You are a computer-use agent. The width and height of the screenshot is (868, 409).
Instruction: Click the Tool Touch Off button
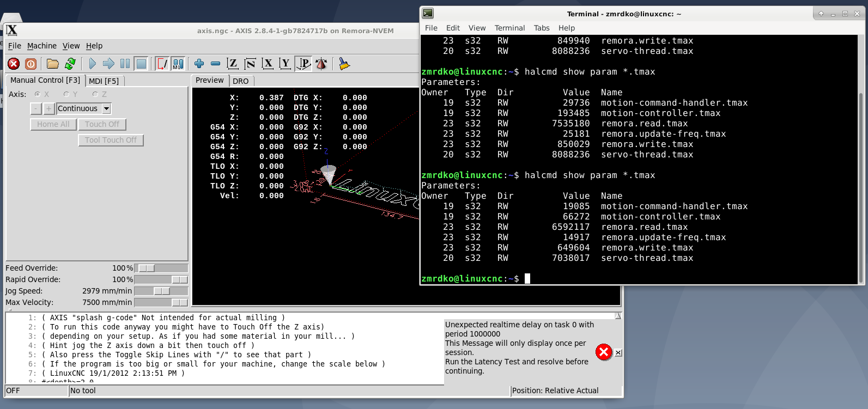(111, 140)
